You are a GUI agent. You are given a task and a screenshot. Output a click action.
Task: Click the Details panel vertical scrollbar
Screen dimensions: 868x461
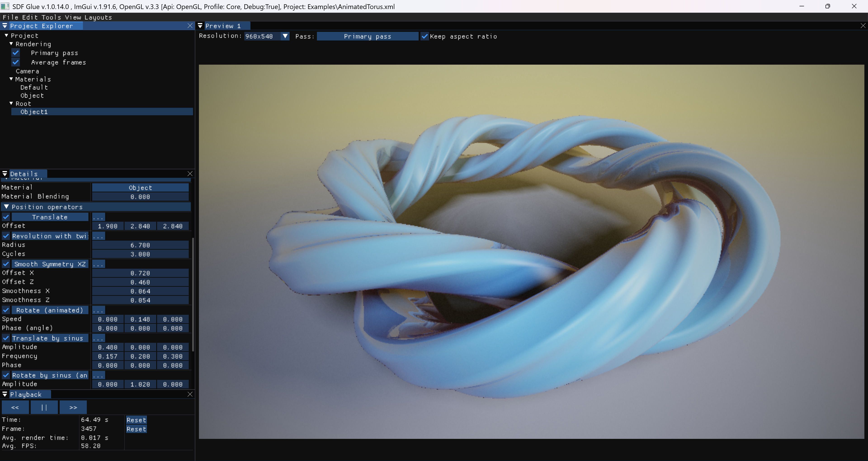[x=193, y=294]
